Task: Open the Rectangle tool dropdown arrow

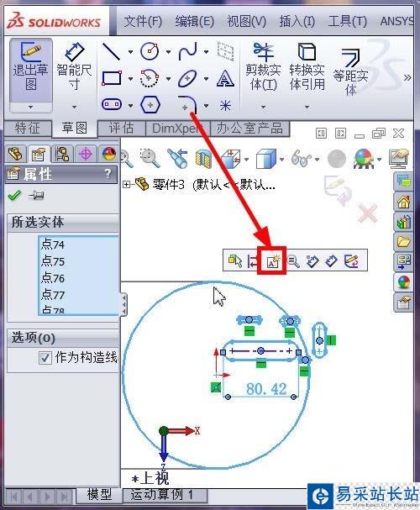Action: [130, 78]
